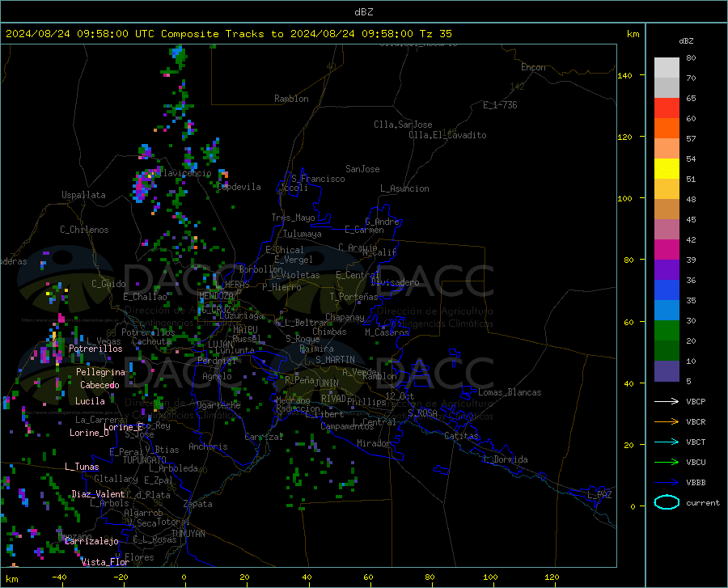Click the MAIPU label
This screenshot has height=588, width=728.
click(245, 329)
